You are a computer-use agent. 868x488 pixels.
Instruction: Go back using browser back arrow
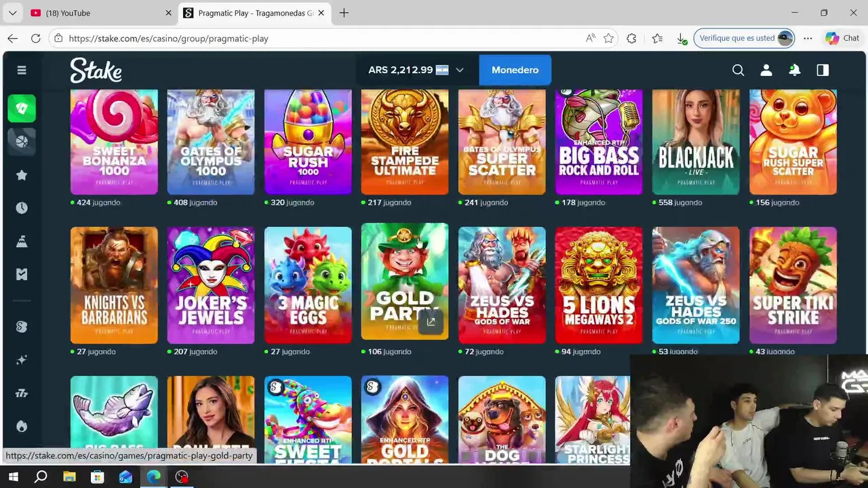coord(13,39)
